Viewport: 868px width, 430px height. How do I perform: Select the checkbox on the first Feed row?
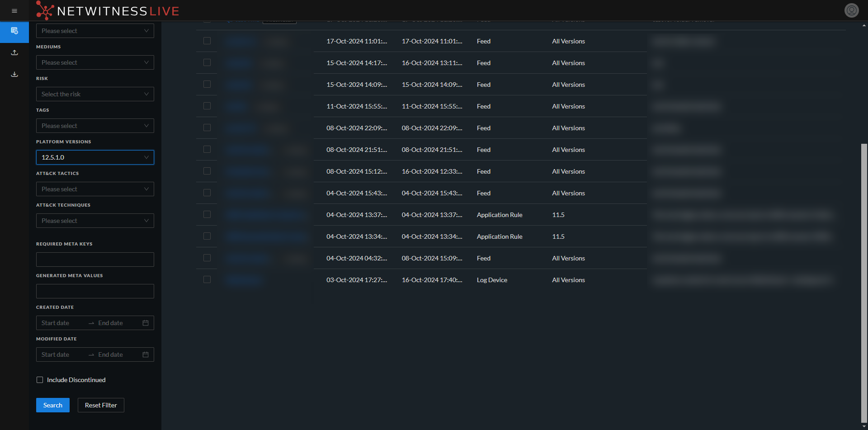tap(207, 41)
